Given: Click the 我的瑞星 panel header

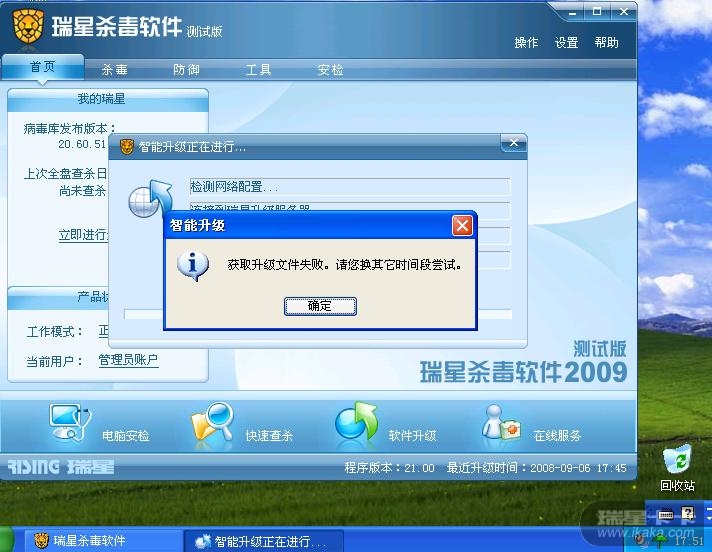Looking at the screenshot, I should [108, 99].
